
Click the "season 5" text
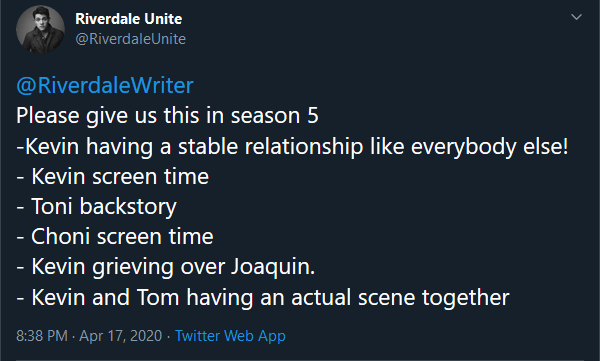[274, 115]
